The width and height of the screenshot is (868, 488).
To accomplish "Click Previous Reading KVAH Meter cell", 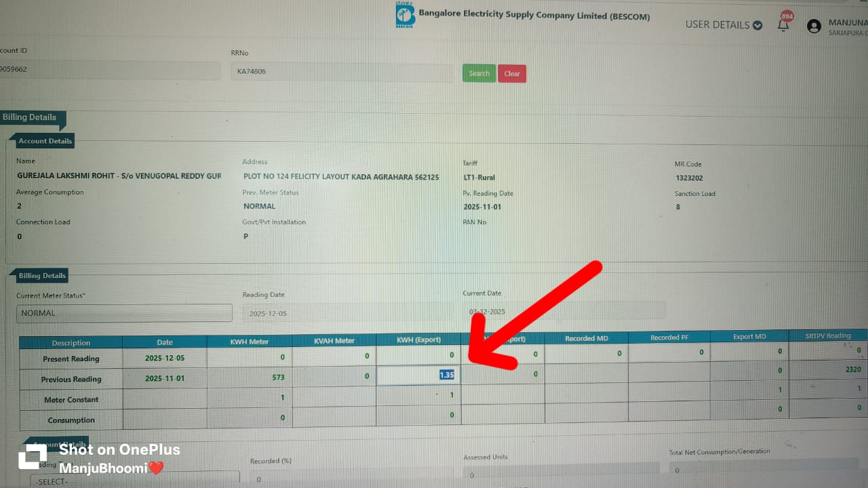I will click(334, 376).
